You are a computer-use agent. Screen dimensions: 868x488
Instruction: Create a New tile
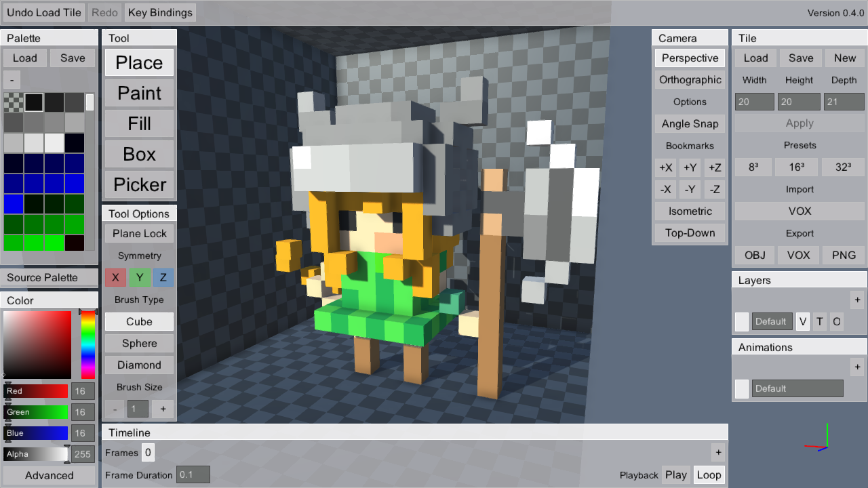click(x=845, y=58)
